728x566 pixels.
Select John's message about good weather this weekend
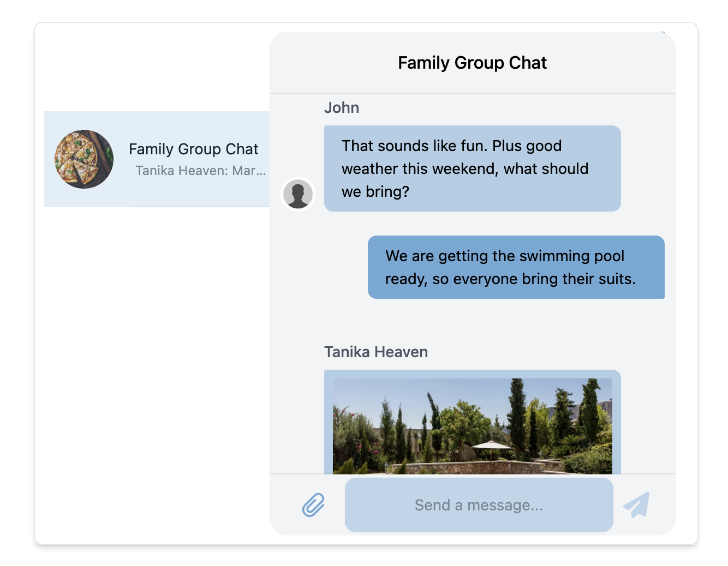(x=473, y=168)
